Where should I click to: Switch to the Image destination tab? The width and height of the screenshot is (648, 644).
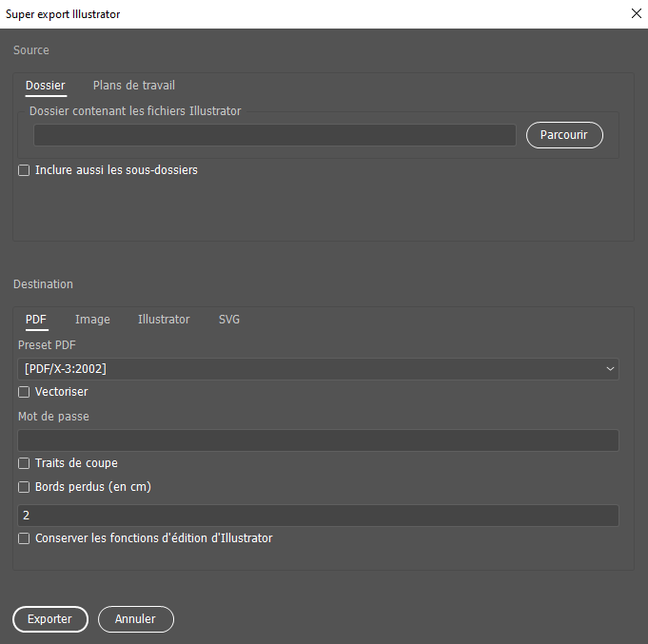pos(92,320)
